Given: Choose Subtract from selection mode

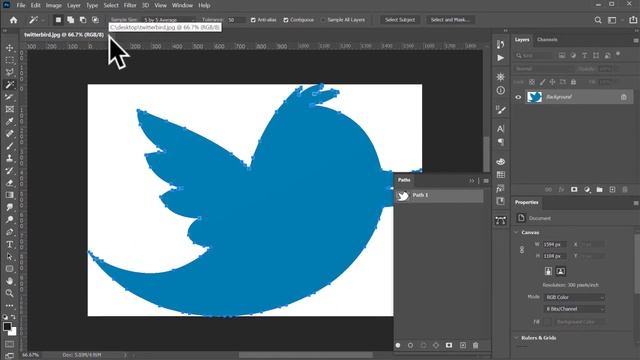Looking at the screenshot, I should coord(83,20).
